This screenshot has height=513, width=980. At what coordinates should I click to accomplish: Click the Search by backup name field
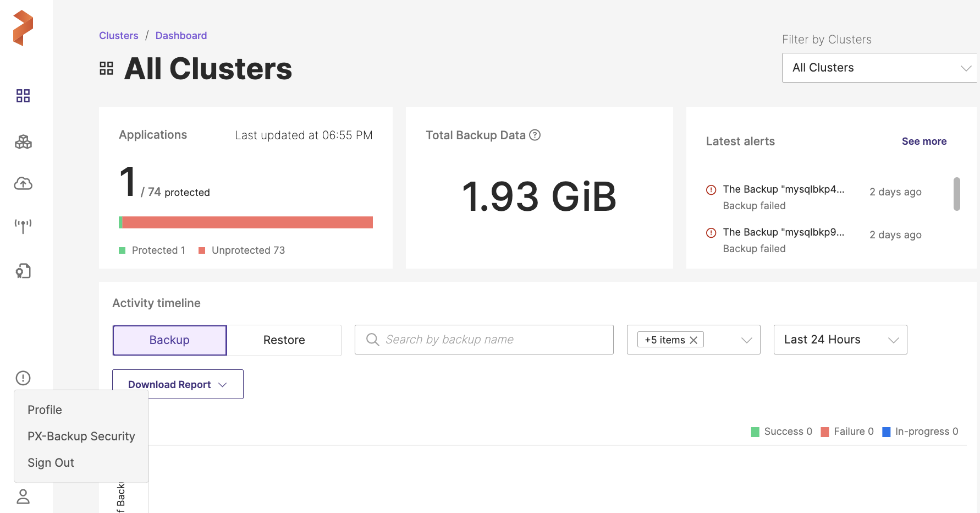(x=484, y=340)
